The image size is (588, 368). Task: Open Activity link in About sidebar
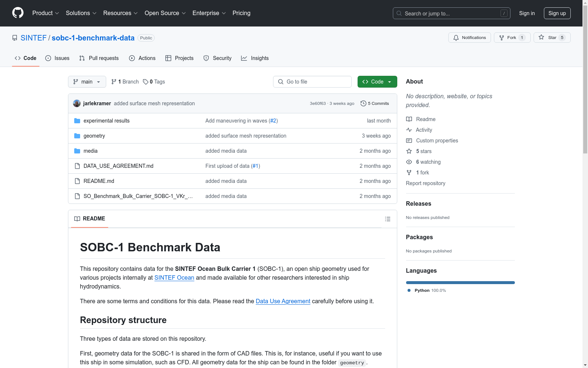419,130
